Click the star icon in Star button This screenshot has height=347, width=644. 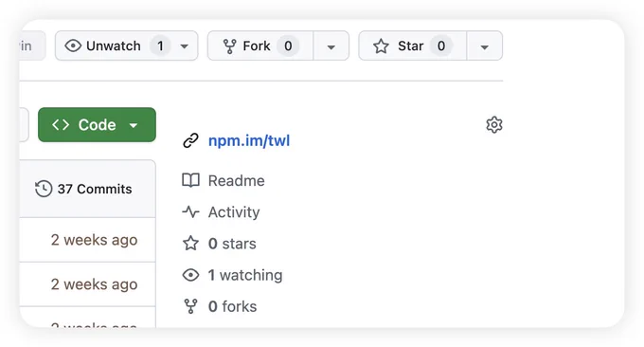tap(381, 46)
